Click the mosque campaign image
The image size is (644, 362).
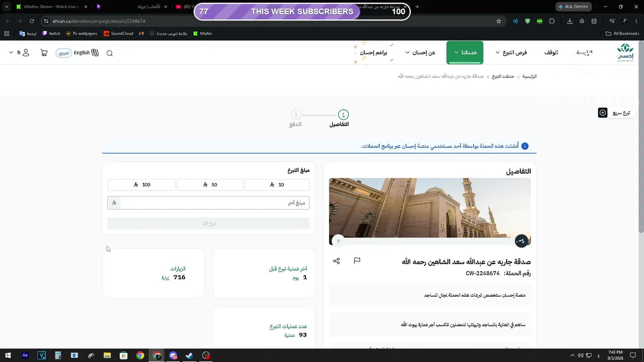click(430, 208)
